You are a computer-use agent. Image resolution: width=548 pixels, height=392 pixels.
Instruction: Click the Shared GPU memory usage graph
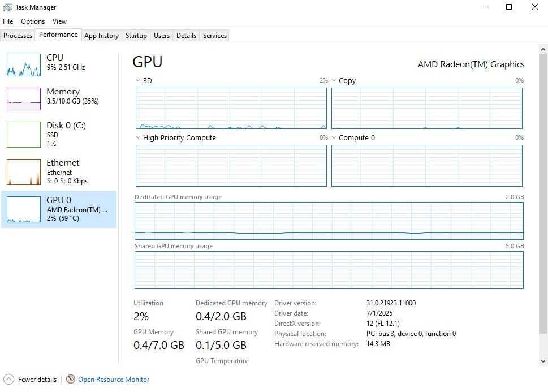(x=329, y=270)
